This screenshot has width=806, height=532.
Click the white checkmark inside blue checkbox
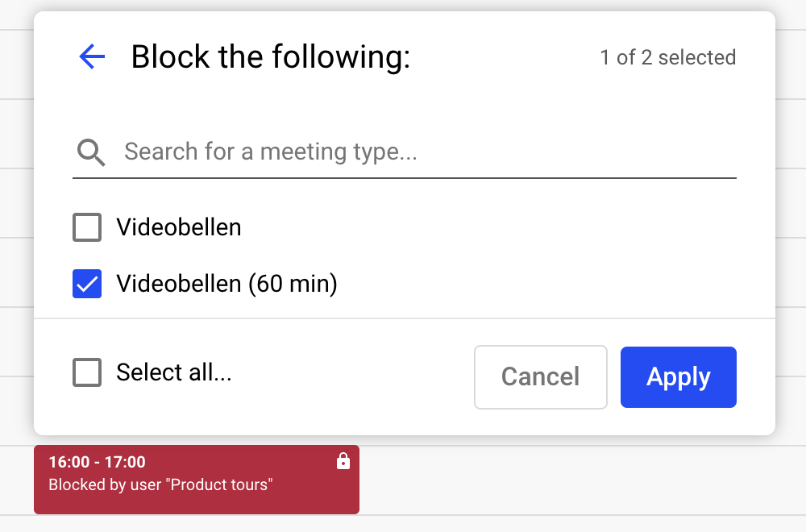click(87, 285)
